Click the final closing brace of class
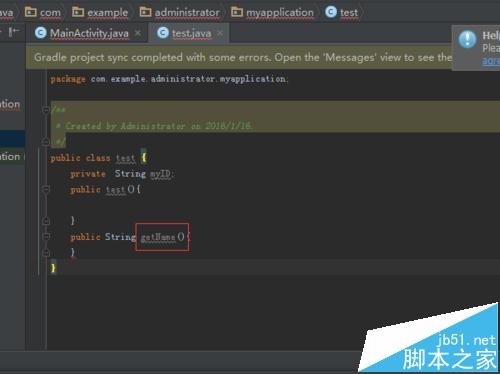Image resolution: width=500 pixels, height=374 pixels. [53, 268]
